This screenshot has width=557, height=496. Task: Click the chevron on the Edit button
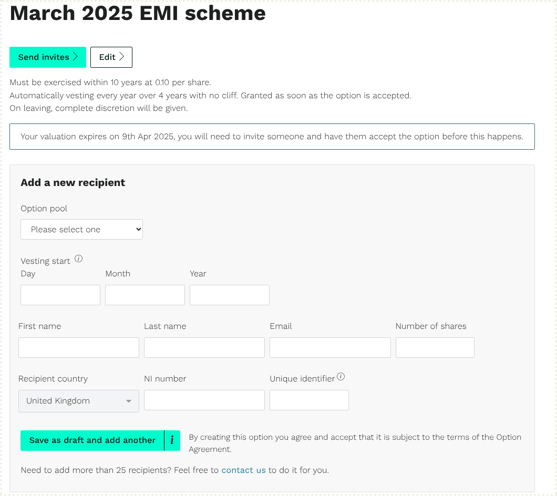(121, 56)
